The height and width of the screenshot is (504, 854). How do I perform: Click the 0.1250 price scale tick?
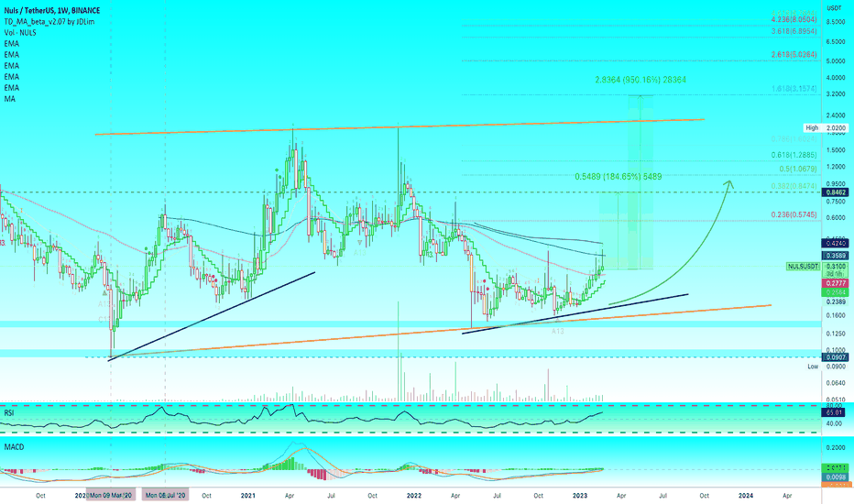tap(836, 334)
